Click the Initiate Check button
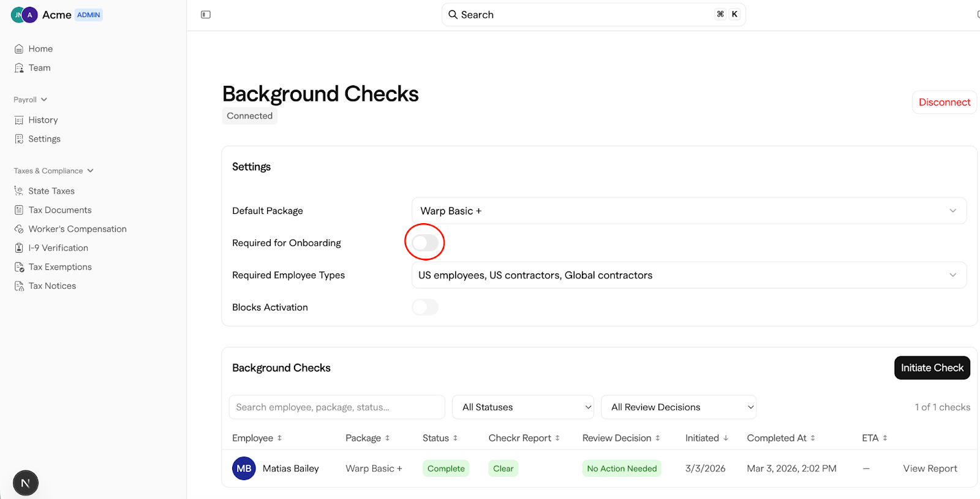Screen dimensions: 980x499 coord(932,368)
